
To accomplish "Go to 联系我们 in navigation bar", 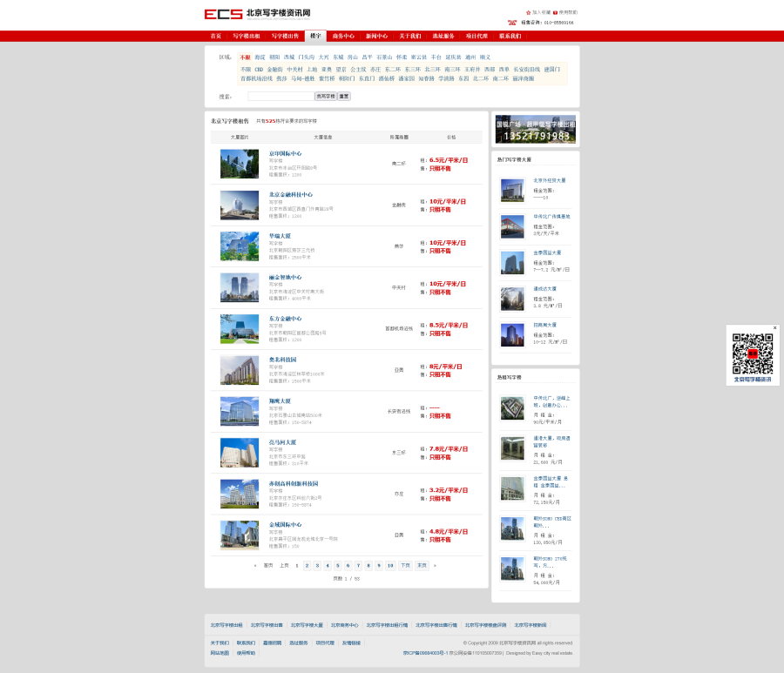I will (510, 37).
